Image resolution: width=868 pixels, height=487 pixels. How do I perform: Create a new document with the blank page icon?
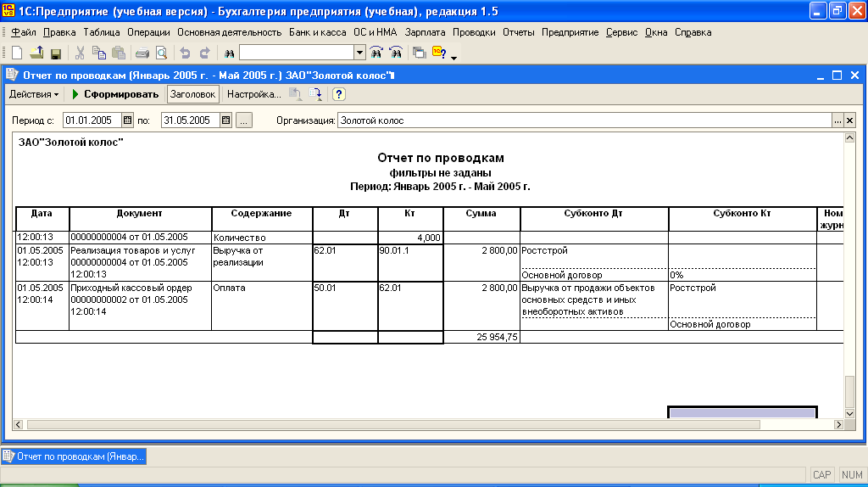pyautogui.click(x=17, y=53)
